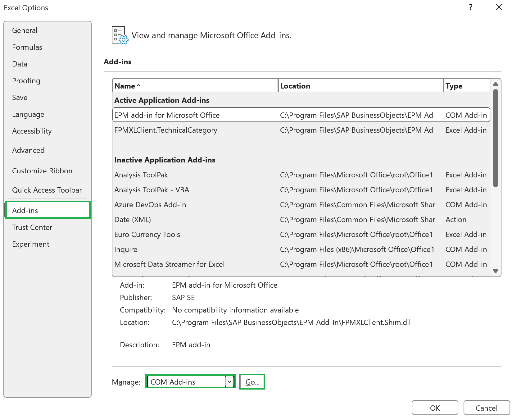Select Microsoft Data Streamer for Excel row
The height and width of the screenshot is (420, 512).
point(301,264)
